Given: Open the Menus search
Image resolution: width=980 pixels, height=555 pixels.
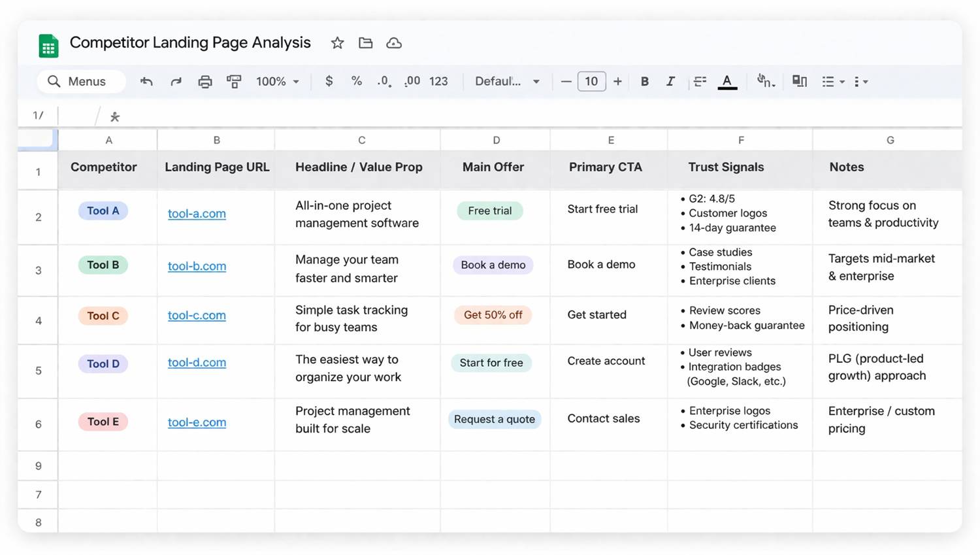Looking at the screenshot, I should pos(80,81).
